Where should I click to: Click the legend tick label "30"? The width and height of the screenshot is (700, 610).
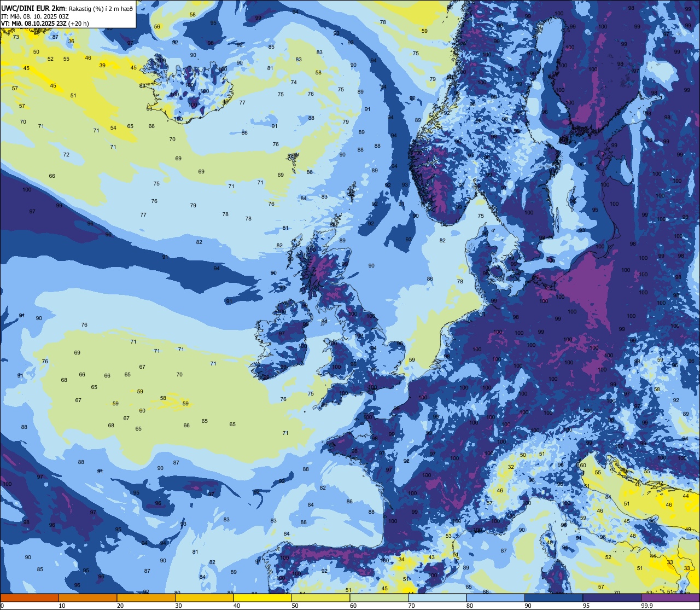178,606
